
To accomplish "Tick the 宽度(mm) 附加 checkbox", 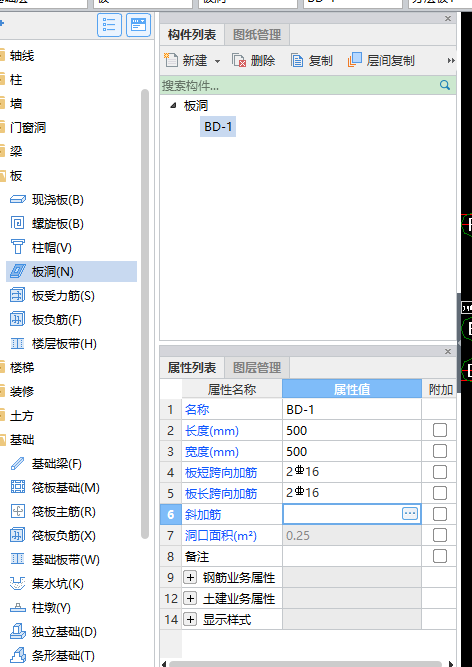I will tap(440, 451).
